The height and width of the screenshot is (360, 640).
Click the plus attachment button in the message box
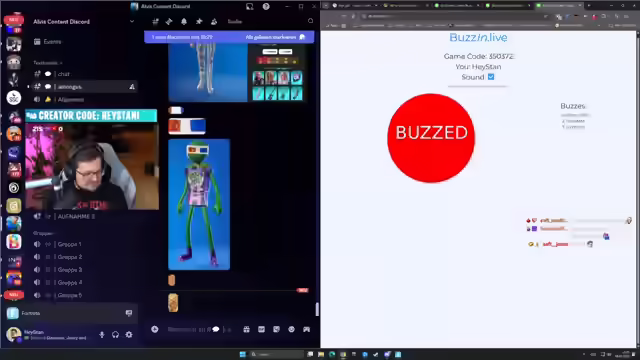[x=155, y=329]
